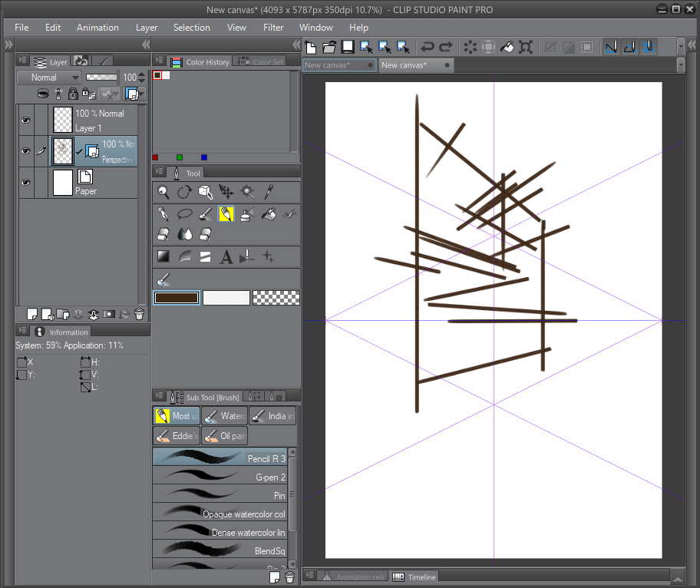700x588 pixels.
Task: Toggle the Lock Layer icon
Action: coord(73,94)
